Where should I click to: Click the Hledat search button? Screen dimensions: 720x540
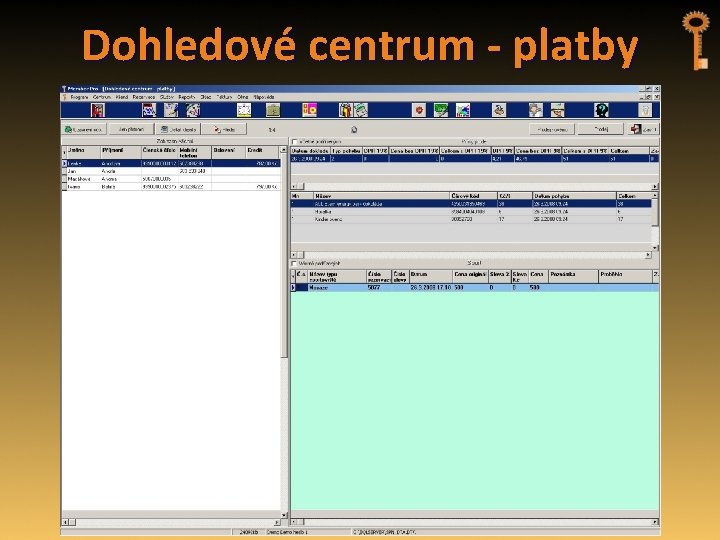[x=224, y=129]
